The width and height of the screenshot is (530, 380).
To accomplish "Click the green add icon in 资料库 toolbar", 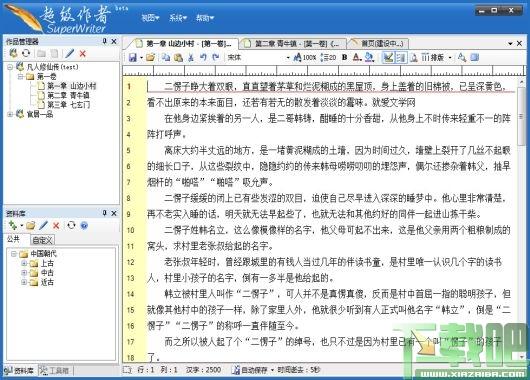I will click(13, 225).
